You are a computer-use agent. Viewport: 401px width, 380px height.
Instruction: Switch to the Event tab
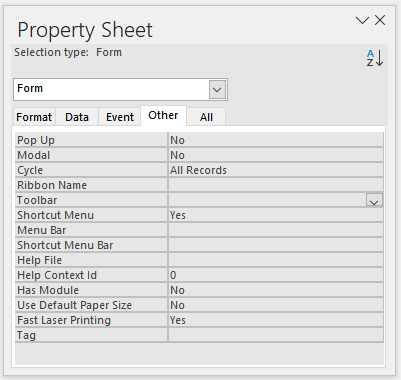click(x=120, y=117)
